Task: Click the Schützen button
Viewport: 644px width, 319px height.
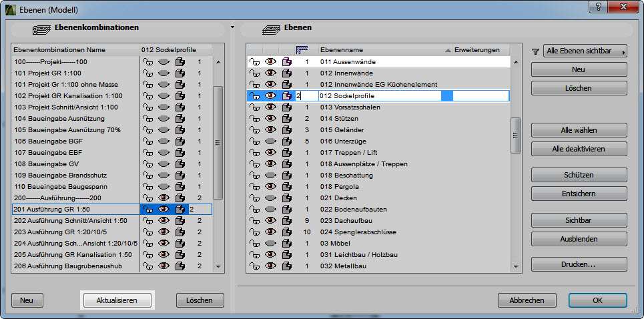Action: point(579,175)
